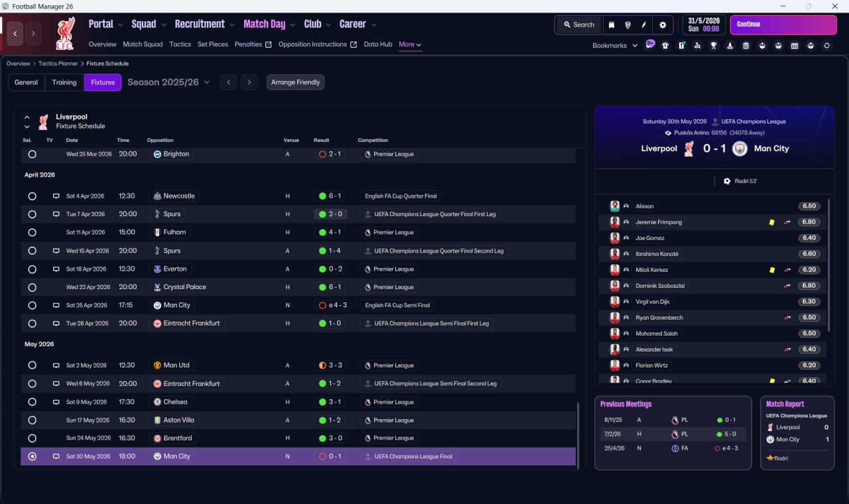This screenshot has height=504, width=849.
Task: Open the bookmark icon in top bar
Action: point(612,25)
